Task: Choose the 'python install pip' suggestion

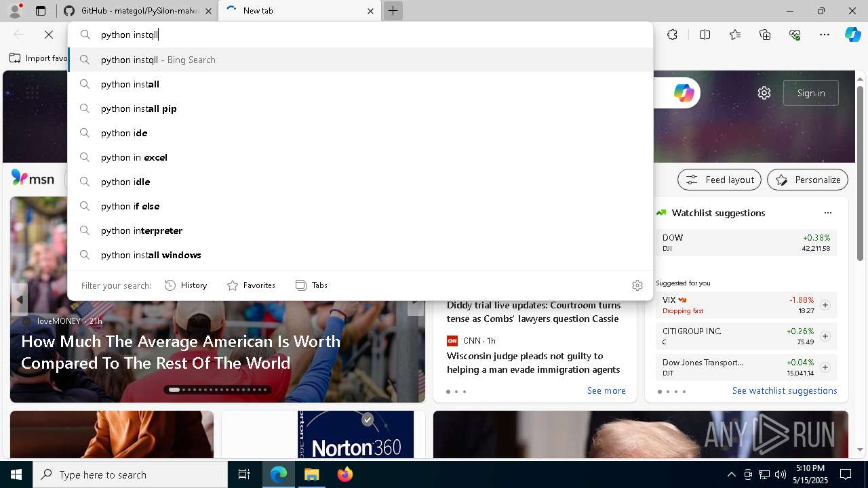Action: click(360, 108)
